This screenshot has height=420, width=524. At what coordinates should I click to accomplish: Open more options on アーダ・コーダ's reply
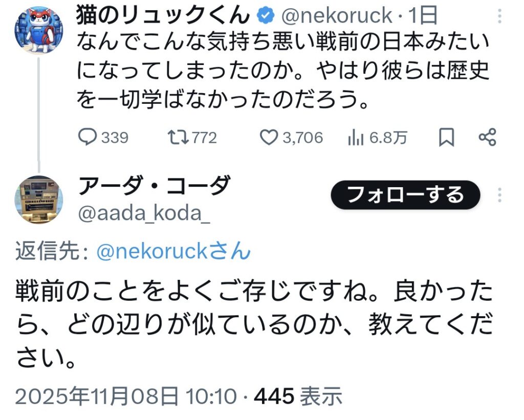coord(501,195)
